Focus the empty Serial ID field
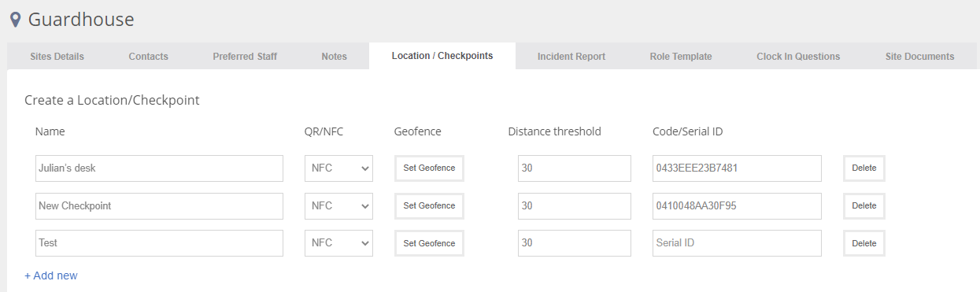 [737, 243]
